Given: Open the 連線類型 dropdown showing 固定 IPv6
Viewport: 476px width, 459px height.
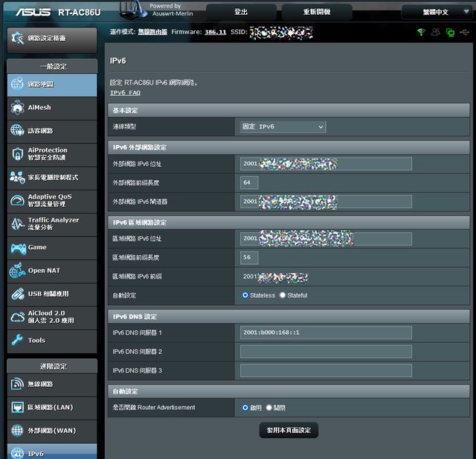Looking at the screenshot, I should click(x=283, y=127).
